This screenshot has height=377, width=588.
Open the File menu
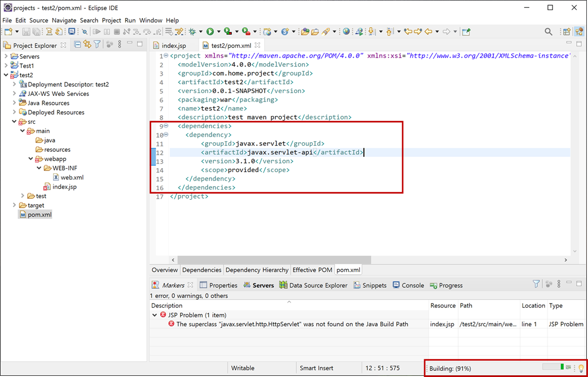[7, 20]
